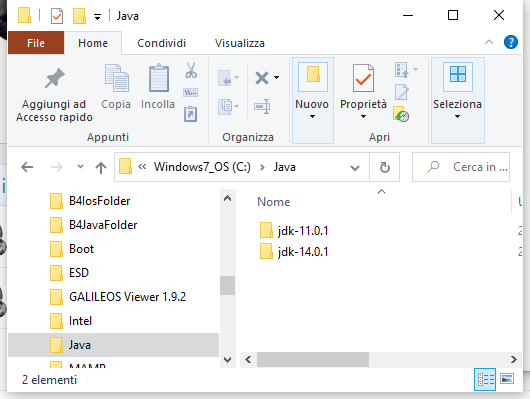Show hidden path levels via double chevron
Image resolution: width=530 pixels, height=399 pixels.
142,167
